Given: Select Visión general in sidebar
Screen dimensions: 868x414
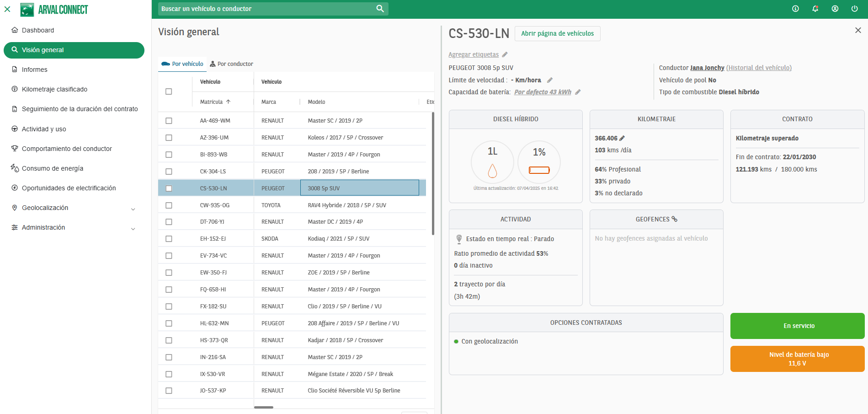Looking at the screenshot, I should (x=74, y=50).
